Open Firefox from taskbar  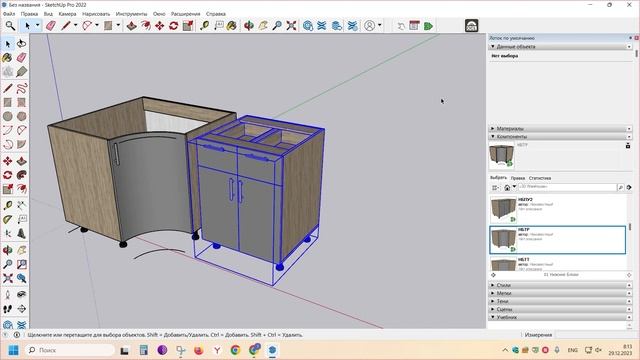pyautogui.click(x=199, y=350)
